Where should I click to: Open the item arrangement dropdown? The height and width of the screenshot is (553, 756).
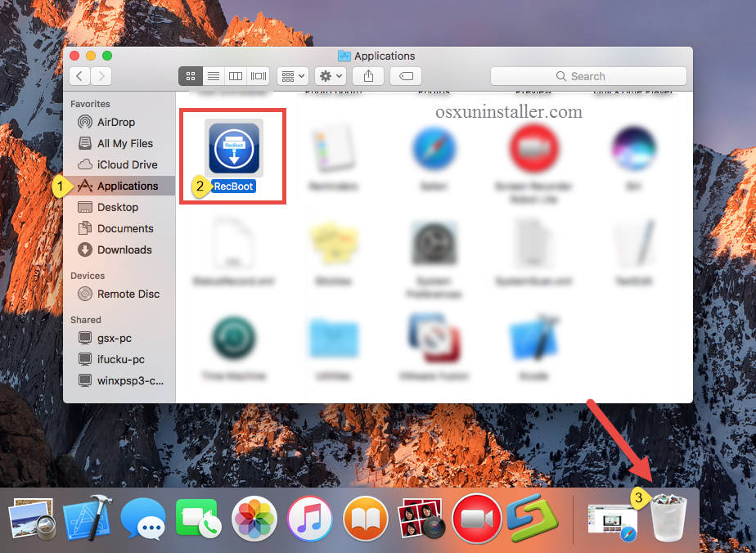(x=292, y=75)
